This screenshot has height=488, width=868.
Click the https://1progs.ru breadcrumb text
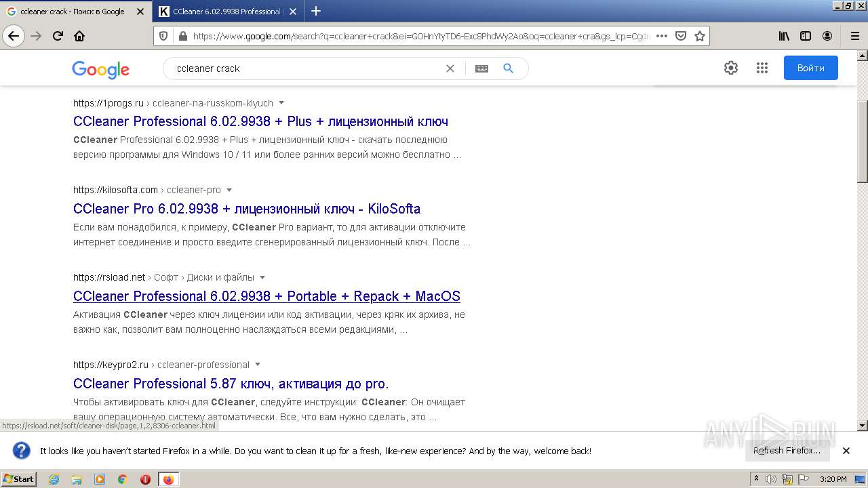click(108, 103)
